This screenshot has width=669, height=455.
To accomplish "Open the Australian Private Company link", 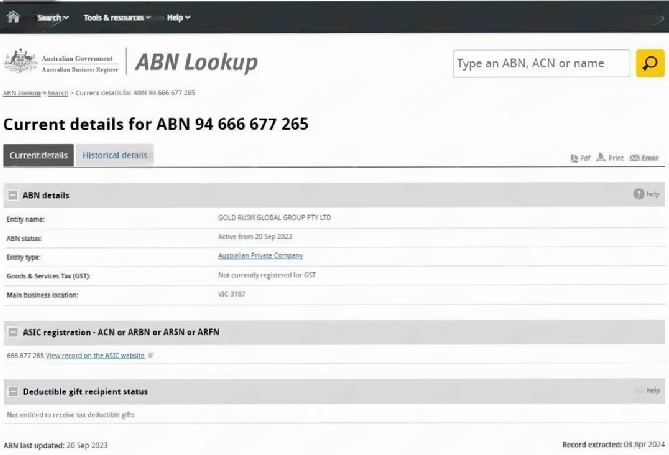I will click(260, 256).
